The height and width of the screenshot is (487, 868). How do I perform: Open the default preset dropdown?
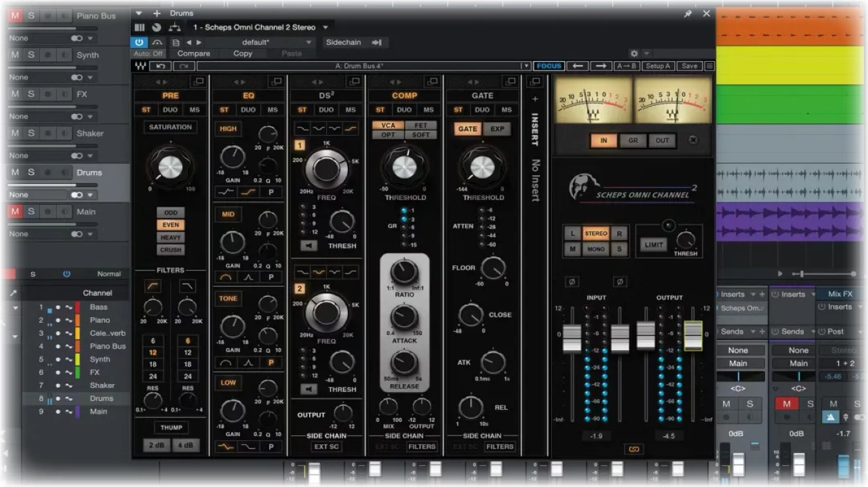309,42
